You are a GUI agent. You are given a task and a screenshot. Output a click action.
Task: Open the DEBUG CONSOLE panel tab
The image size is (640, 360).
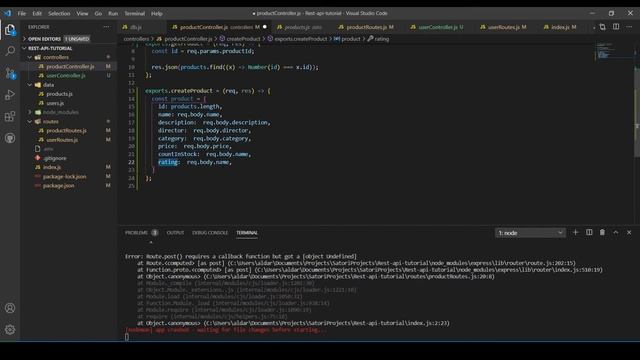coord(210,233)
